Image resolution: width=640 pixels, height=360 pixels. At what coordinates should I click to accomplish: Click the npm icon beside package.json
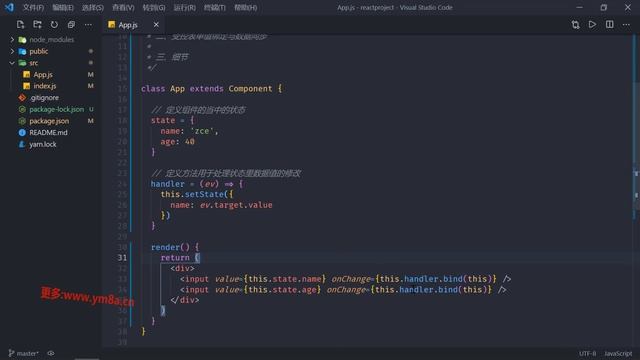22,121
